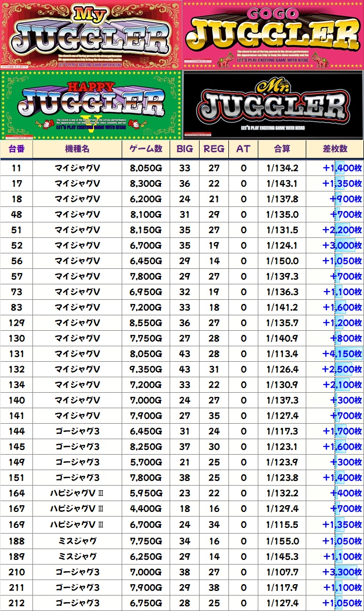This screenshot has width=364, height=611.
Task: Click the 1/123.8 value in row 151
Action: (282, 478)
